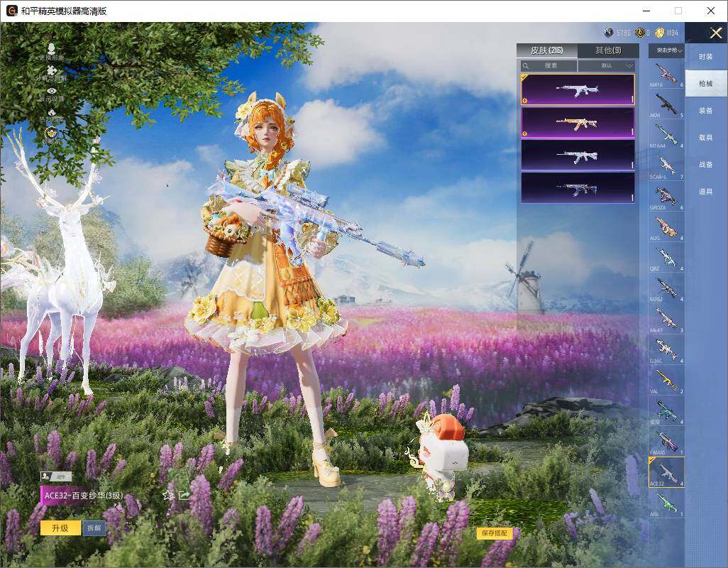
Task: Select the FAMAS weapon icon
Action: coord(666,441)
